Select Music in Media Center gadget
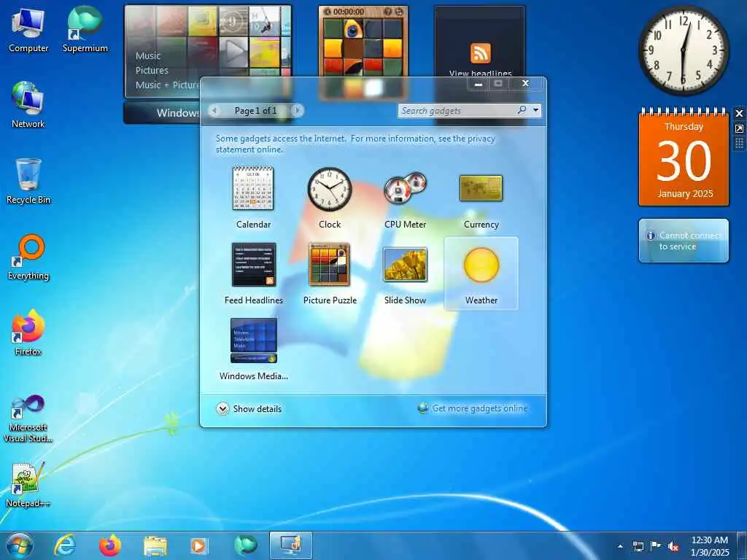The height and width of the screenshot is (560, 747). [x=148, y=55]
